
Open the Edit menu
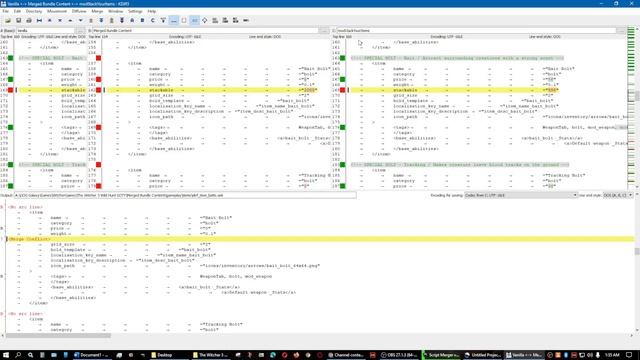click(x=17, y=11)
